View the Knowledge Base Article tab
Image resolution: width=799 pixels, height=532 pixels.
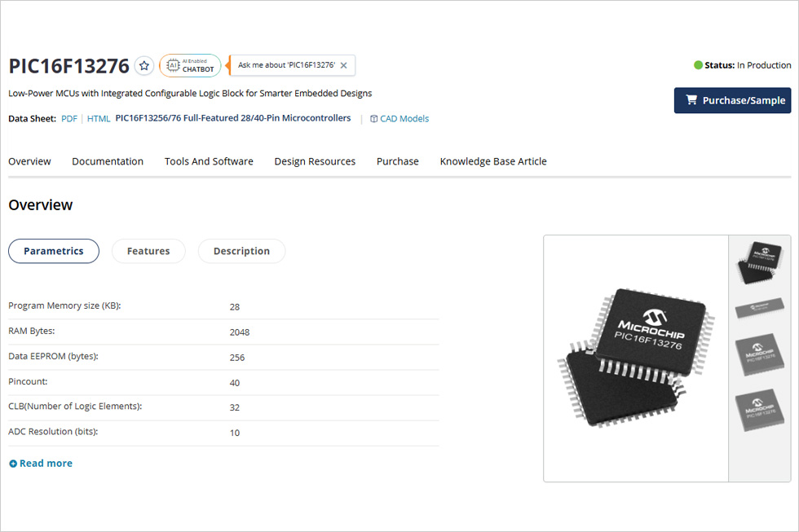[x=493, y=161]
